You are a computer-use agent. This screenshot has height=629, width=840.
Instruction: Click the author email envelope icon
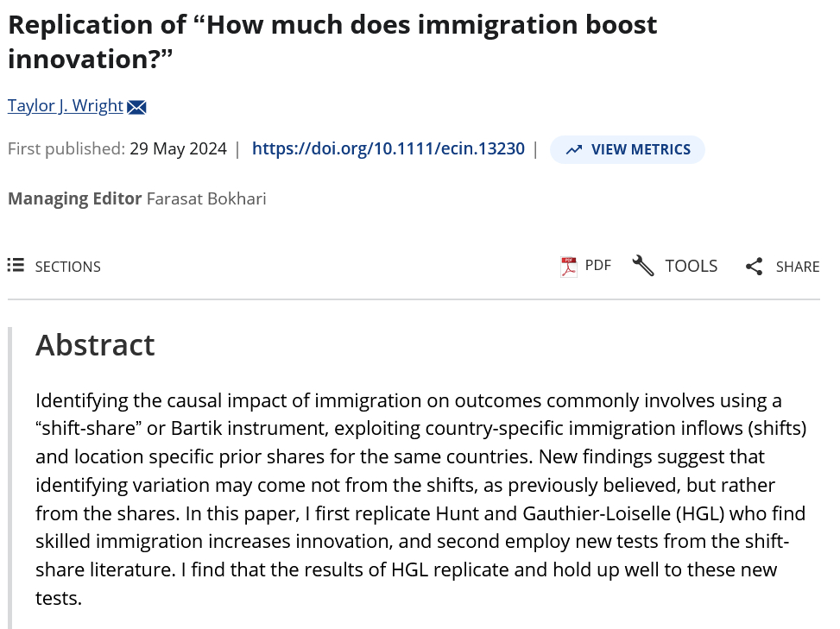pos(136,107)
